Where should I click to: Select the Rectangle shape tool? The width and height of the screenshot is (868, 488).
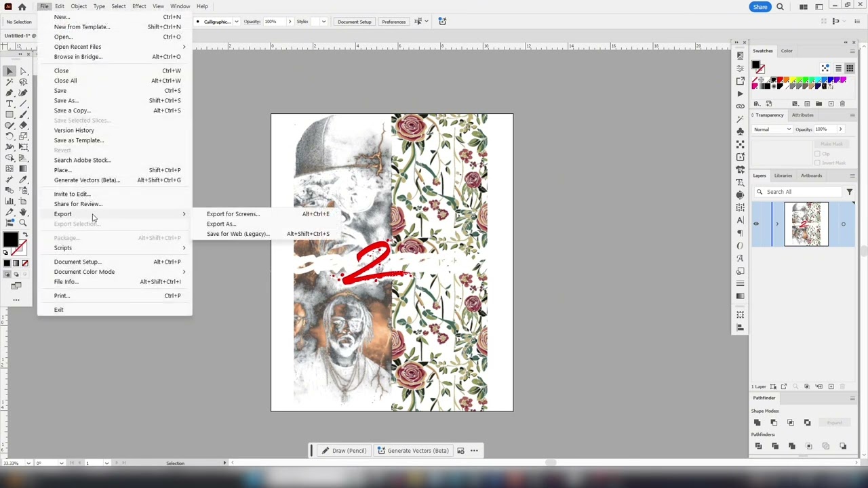(x=9, y=115)
